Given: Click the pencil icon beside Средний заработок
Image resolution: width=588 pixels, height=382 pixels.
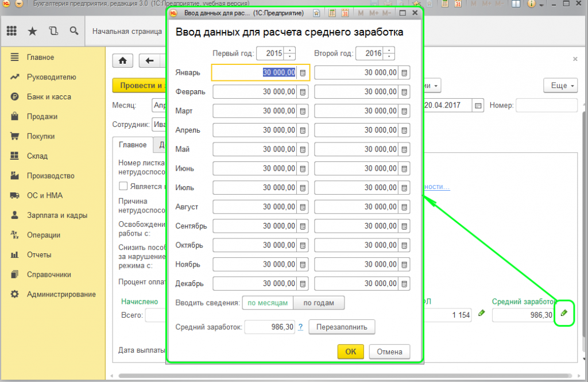Looking at the screenshot, I should [564, 313].
